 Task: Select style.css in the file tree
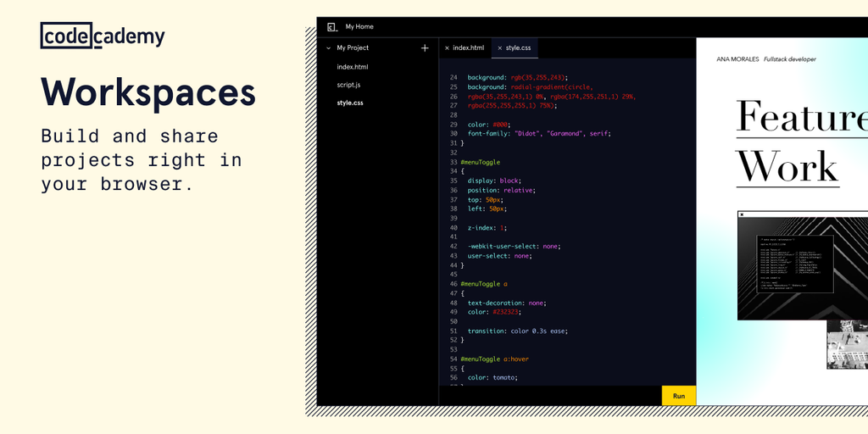point(350,103)
